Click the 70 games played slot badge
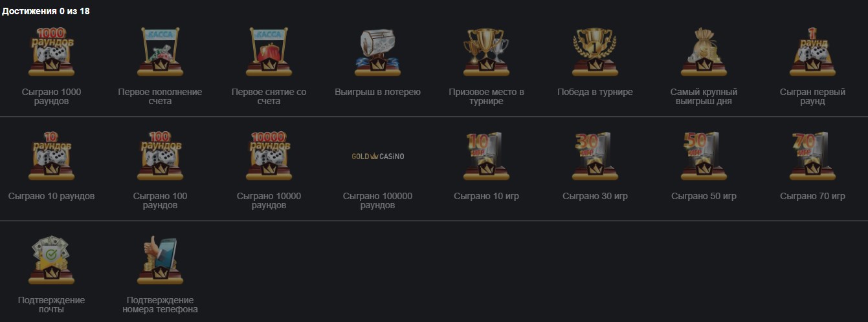 point(812,156)
